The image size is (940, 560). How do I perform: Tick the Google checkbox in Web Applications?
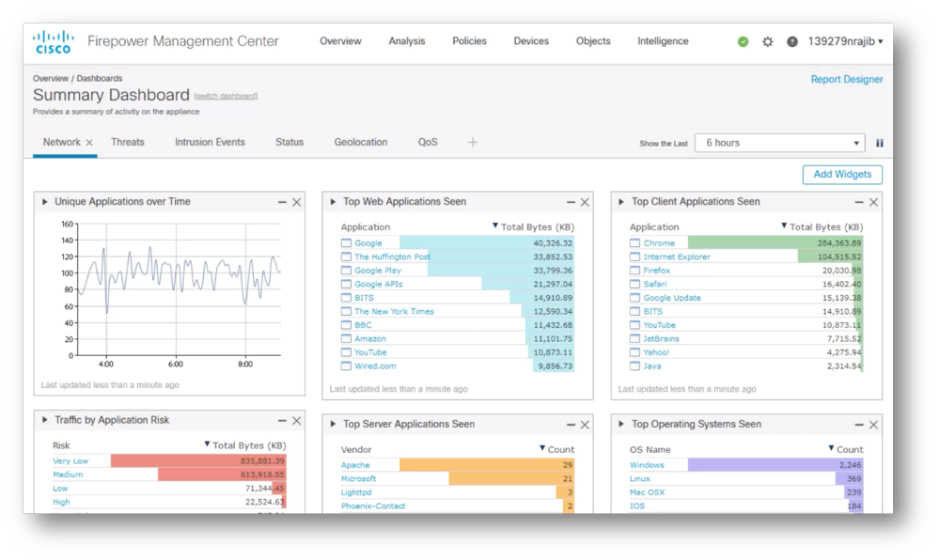(346, 243)
